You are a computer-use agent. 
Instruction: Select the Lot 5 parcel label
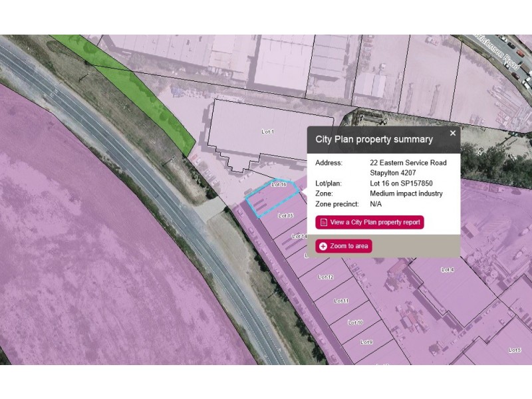coord(515,350)
